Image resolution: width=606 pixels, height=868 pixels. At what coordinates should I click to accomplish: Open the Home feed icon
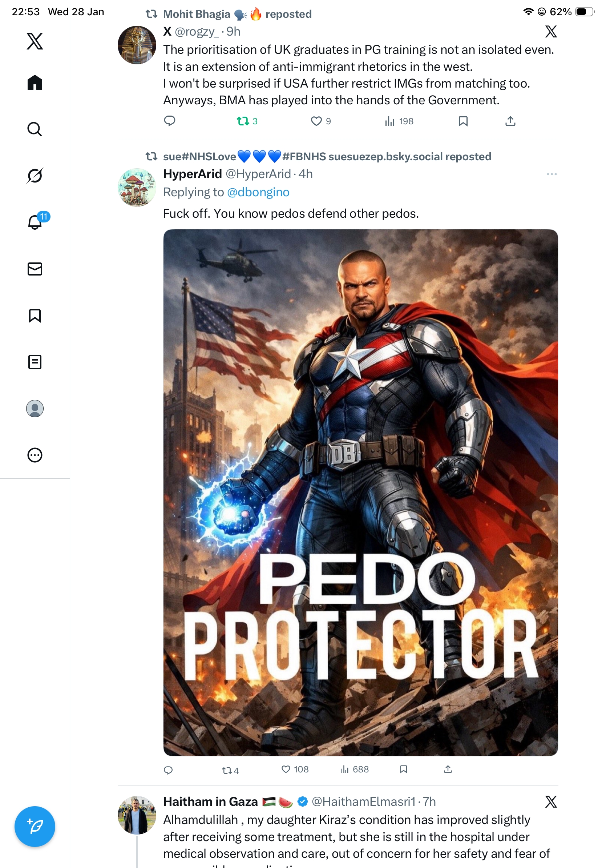pos(35,83)
